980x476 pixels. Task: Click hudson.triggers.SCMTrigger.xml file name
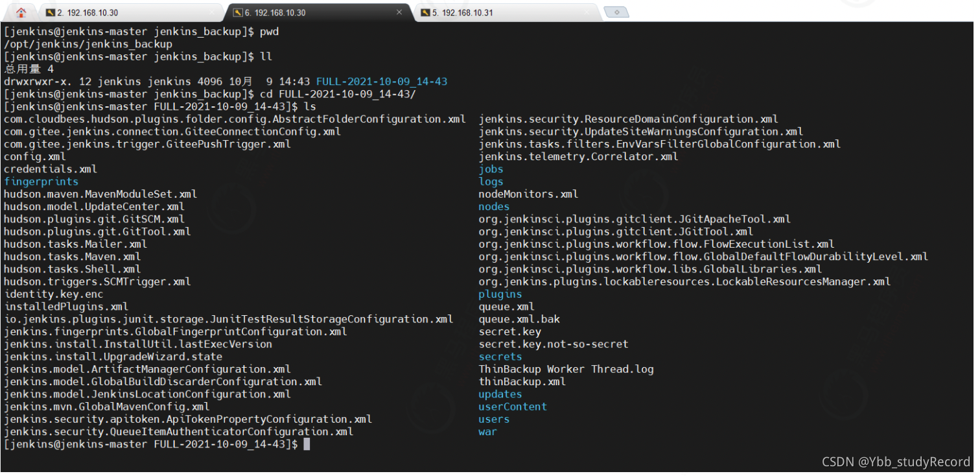[x=97, y=282]
